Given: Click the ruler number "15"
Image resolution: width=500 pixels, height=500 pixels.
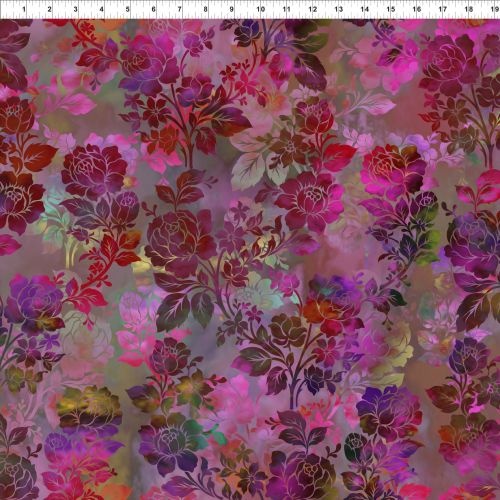Looking at the screenshot, I should [391, 9].
